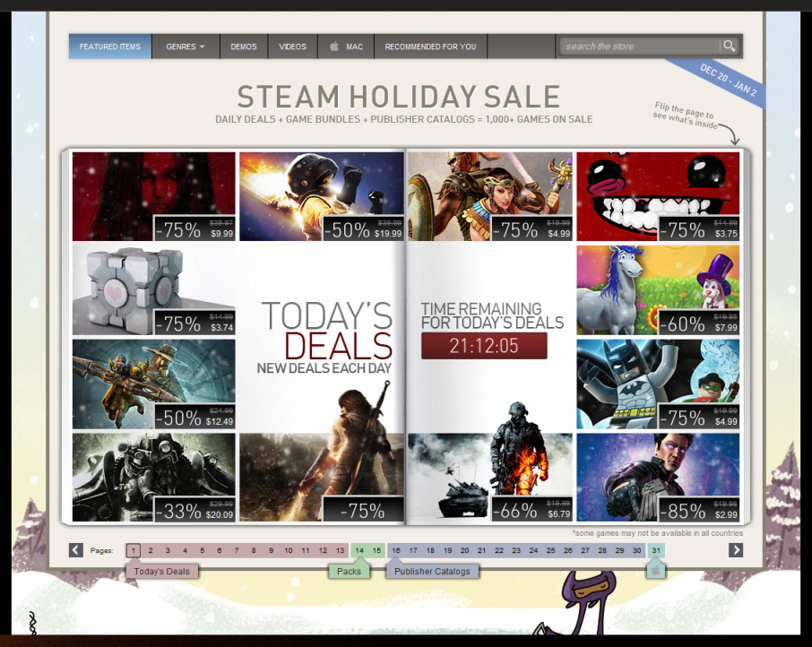Open the Genres dropdown menu
The height and width of the screenshot is (647, 812).
pyautogui.click(x=186, y=47)
